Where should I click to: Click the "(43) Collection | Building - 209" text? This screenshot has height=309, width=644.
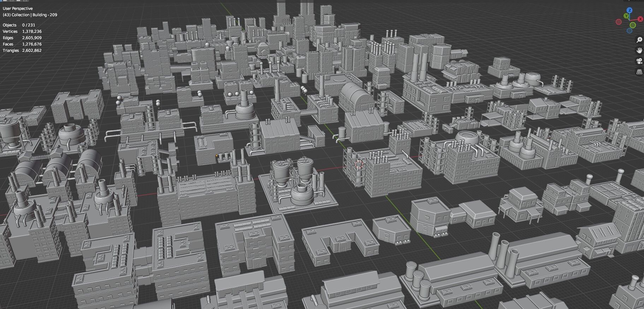pyautogui.click(x=30, y=15)
